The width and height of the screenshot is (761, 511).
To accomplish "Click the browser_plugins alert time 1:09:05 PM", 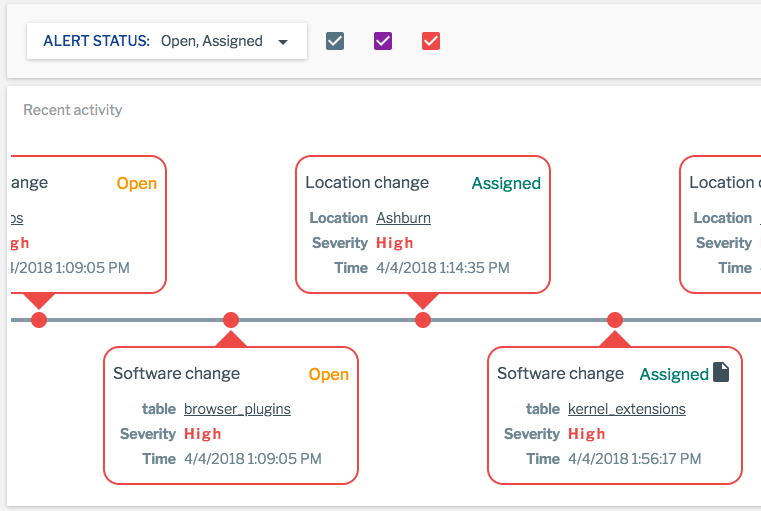I will (x=252, y=459).
